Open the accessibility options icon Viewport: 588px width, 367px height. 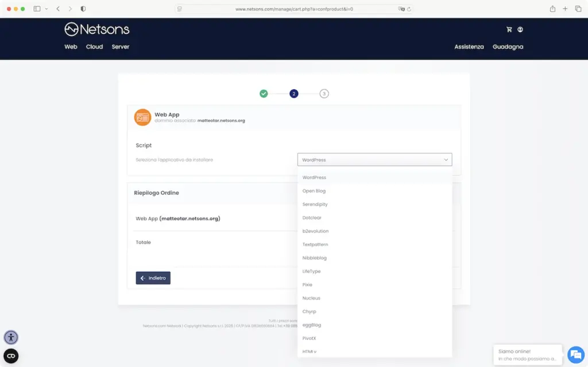[11, 338]
